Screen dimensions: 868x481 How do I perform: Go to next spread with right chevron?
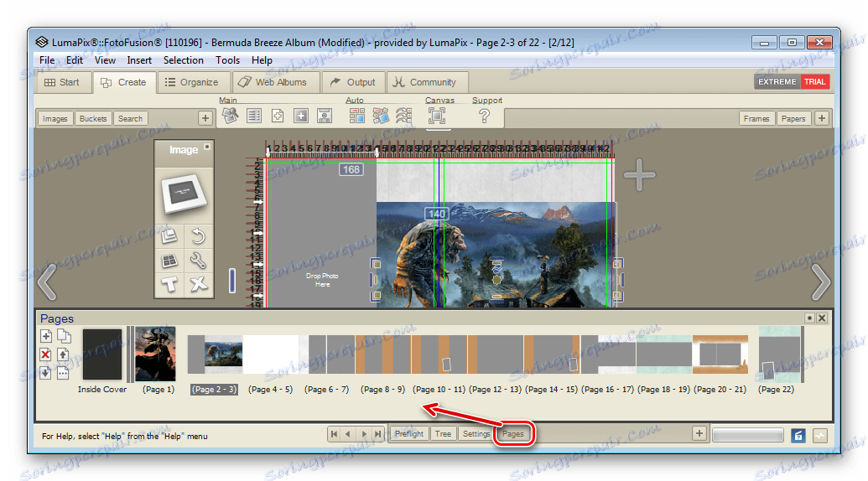click(x=820, y=282)
